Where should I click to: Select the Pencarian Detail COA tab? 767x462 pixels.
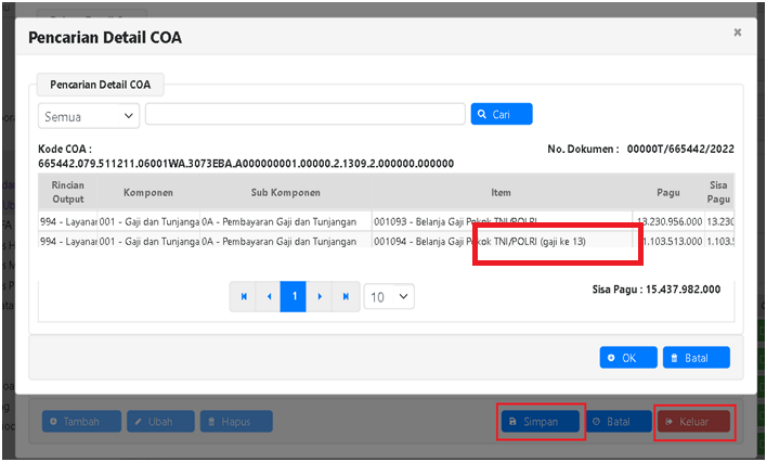click(100, 85)
